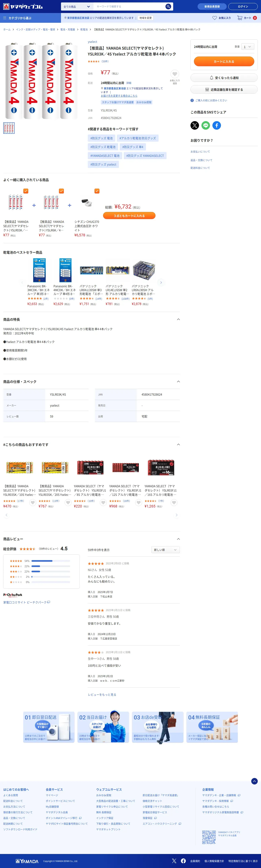Share product on X (Twitter)
261x868 pixels.
195,125
